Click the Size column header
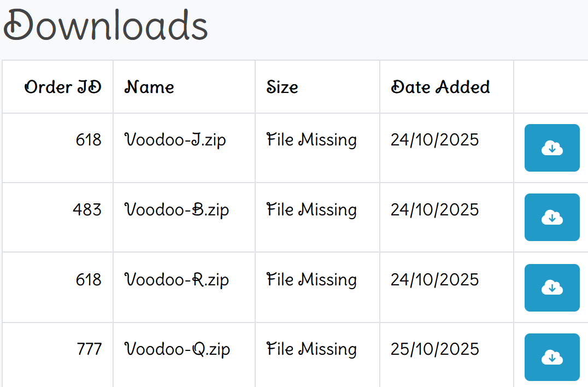This screenshot has height=387, width=588. pos(283,87)
